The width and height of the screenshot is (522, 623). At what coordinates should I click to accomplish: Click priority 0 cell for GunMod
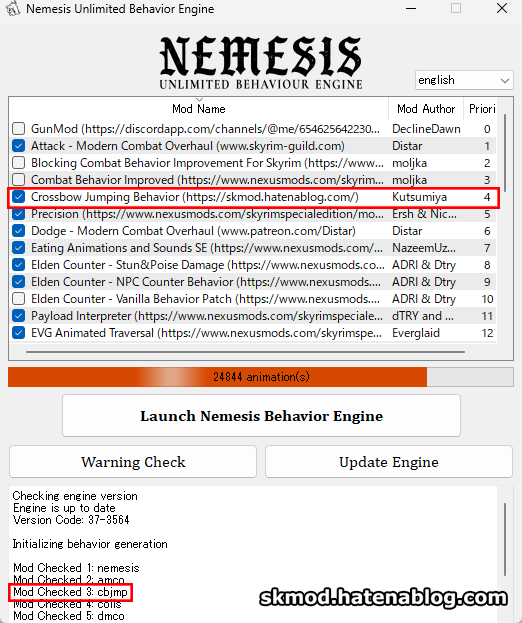pyautogui.click(x=487, y=129)
